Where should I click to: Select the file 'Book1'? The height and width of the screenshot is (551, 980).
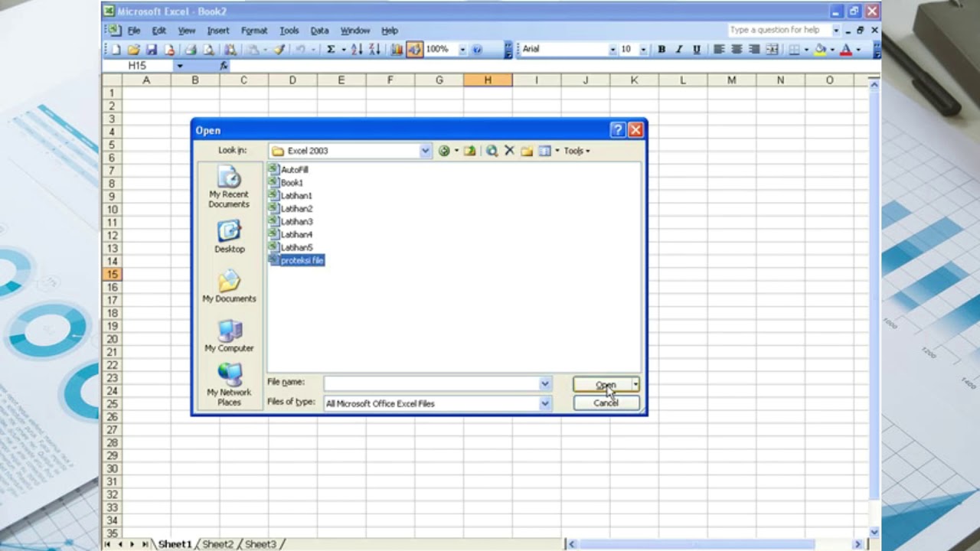[x=286, y=182]
